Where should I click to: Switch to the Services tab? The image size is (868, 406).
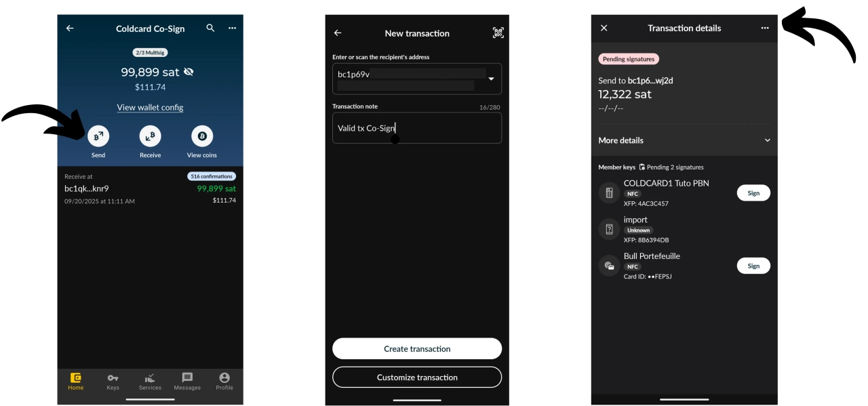pos(150,382)
